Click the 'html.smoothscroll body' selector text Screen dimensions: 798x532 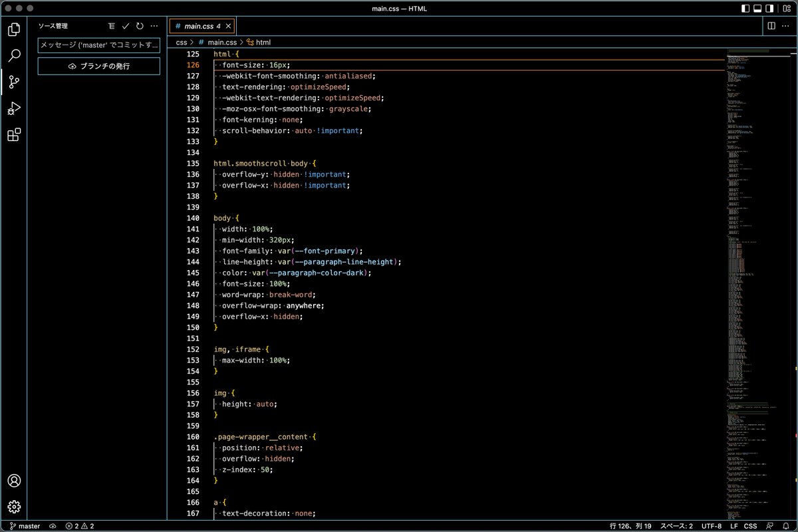[x=261, y=164]
